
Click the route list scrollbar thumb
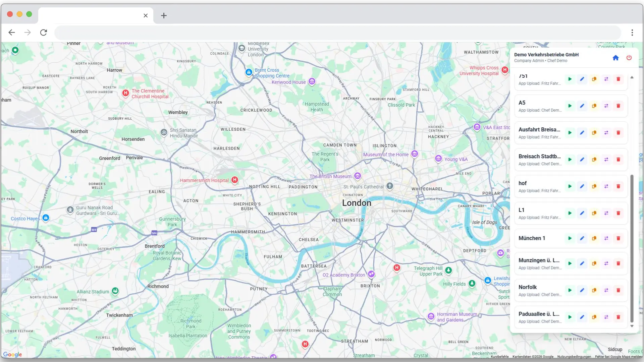(632, 248)
